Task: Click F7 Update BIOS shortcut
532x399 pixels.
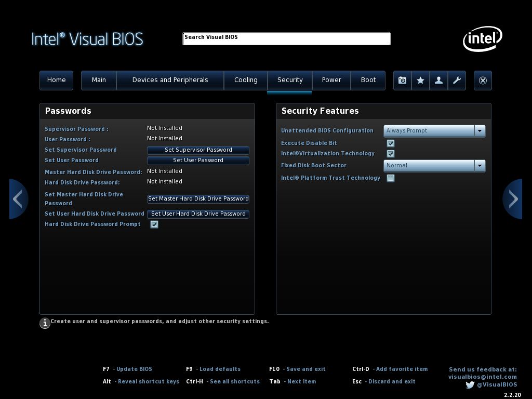Action: point(127,369)
